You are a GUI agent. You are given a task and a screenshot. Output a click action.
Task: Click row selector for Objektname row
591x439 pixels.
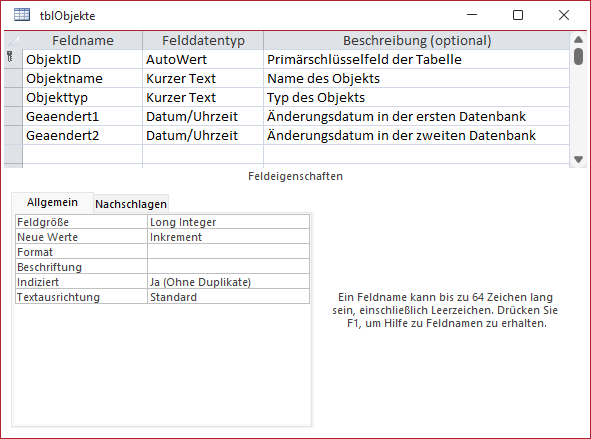(13, 78)
